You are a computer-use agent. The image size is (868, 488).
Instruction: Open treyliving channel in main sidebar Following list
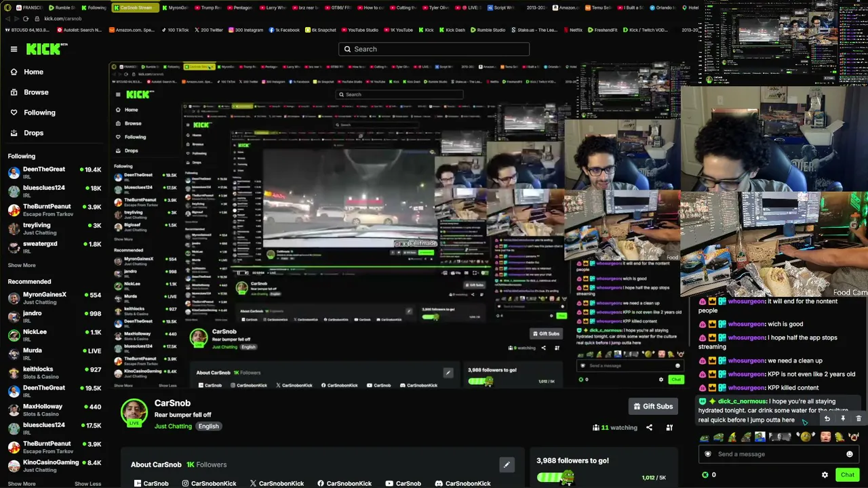tap(54, 229)
